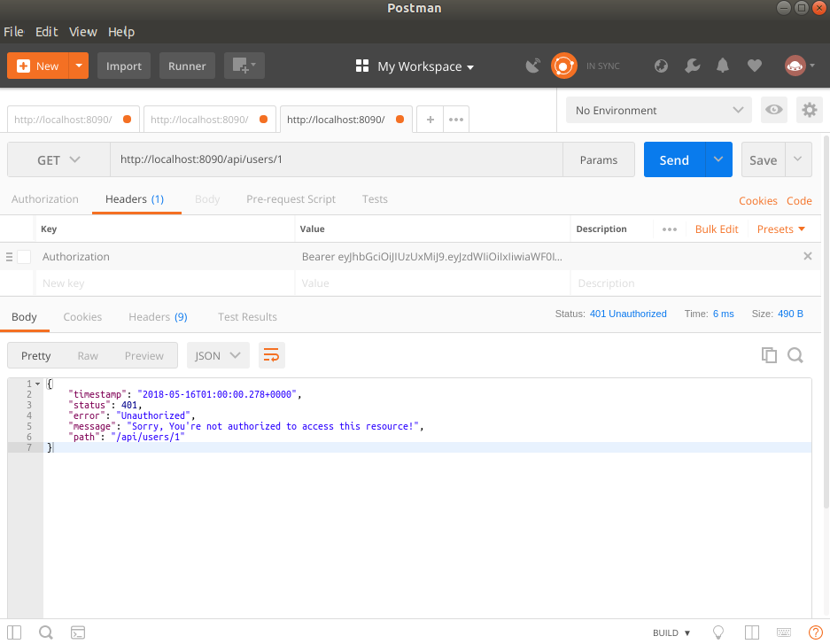Open the File menu

pyautogui.click(x=14, y=32)
